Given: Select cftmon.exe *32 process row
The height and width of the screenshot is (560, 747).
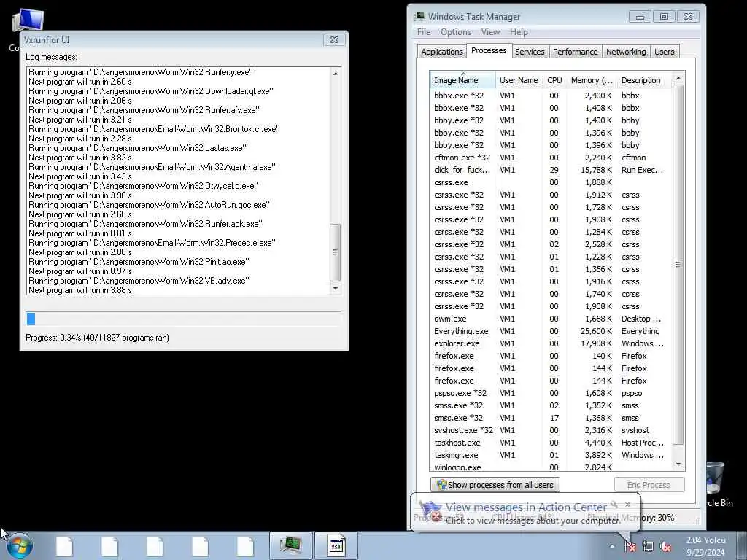Looking at the screenshot, I should click(x=550, y=157).
